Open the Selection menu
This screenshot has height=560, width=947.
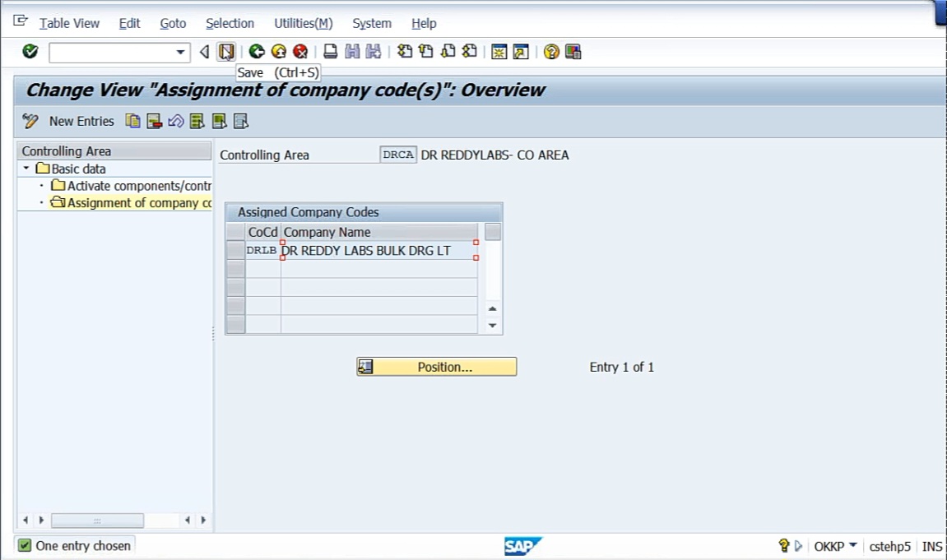[230, 24]
